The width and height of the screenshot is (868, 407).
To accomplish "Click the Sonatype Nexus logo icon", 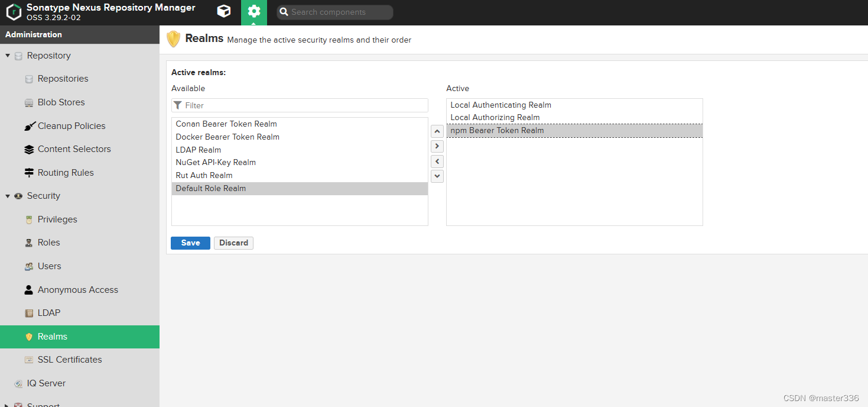I will 14,12.
